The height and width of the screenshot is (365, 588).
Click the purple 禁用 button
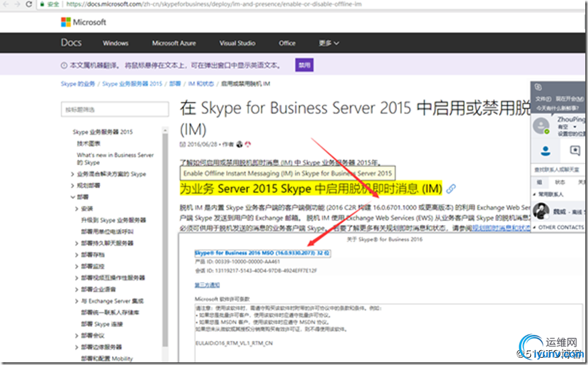304,65
